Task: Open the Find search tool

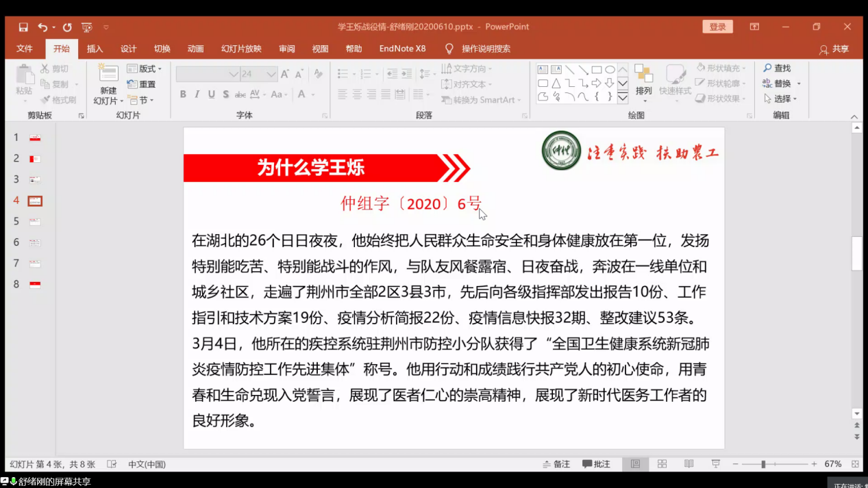Action: 777,68
